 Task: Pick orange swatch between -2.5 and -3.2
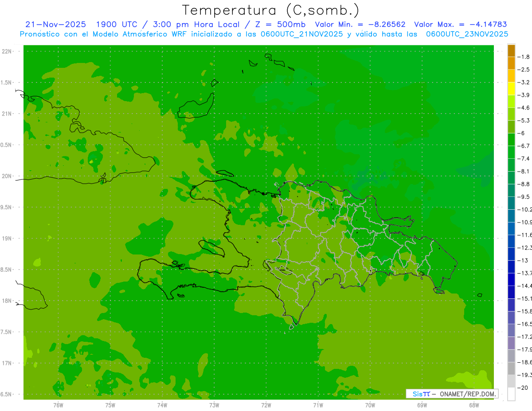tap(511, 76)
